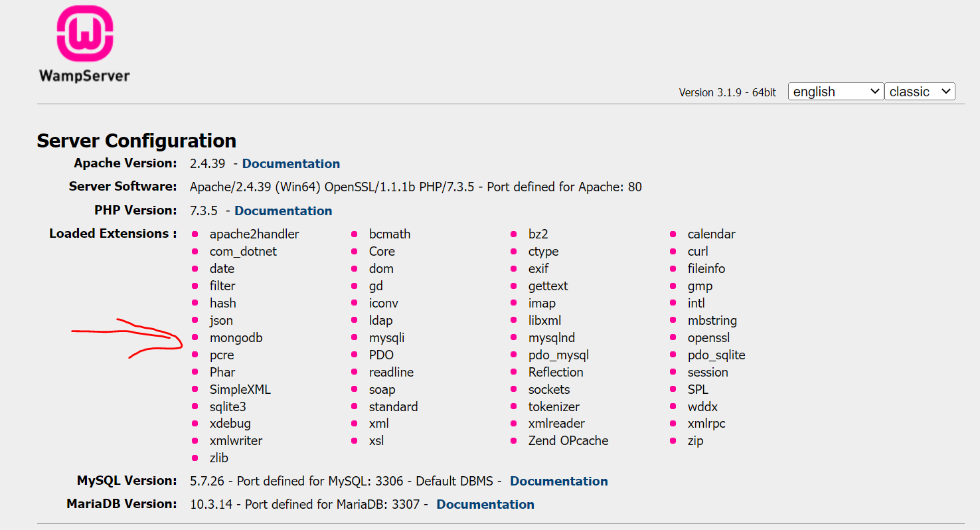980x530 pixels.
Task: Open the PHP Version Documentation link
Action: tap(284, 211)
